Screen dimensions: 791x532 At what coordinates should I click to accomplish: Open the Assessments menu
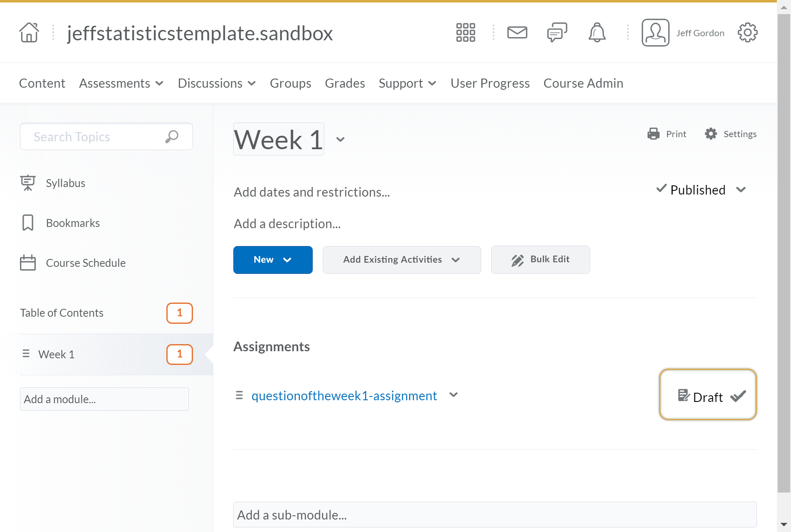[x=121, y=83]
